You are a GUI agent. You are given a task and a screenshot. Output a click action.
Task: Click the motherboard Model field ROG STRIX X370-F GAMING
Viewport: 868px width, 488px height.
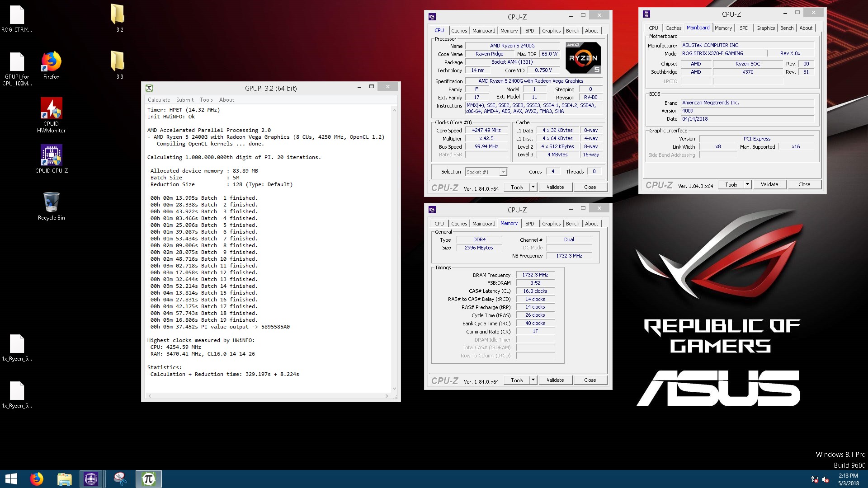click(723, 53)
